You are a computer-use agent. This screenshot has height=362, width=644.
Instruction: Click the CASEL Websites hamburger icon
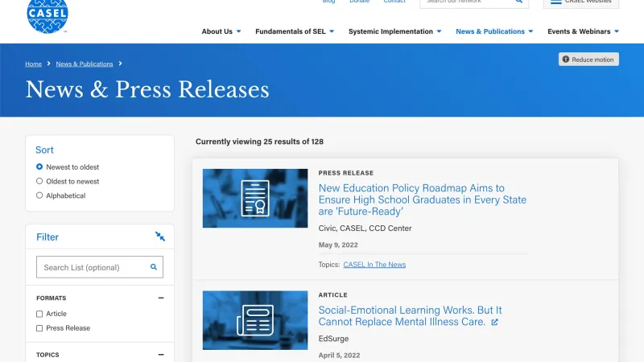point(555,2)
